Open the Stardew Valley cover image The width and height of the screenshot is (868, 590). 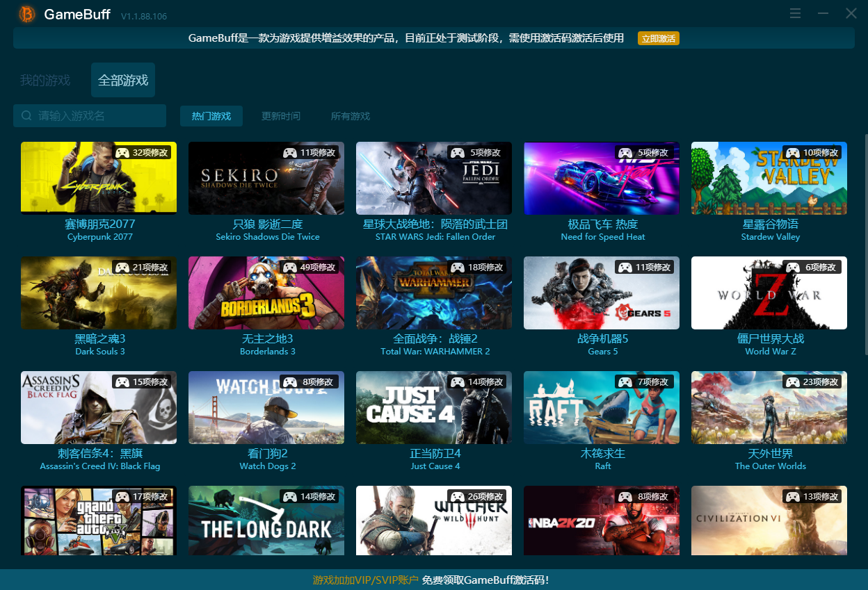pyautogui.click(x=769, y=179)
